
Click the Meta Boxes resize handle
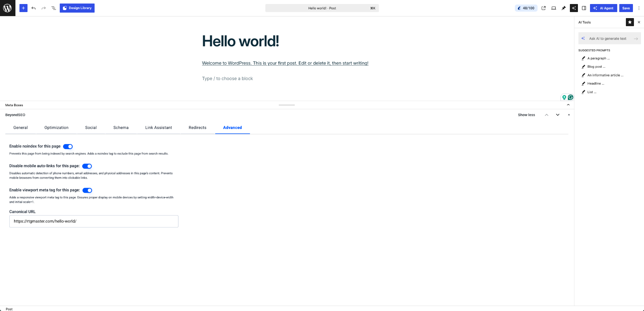287,105
